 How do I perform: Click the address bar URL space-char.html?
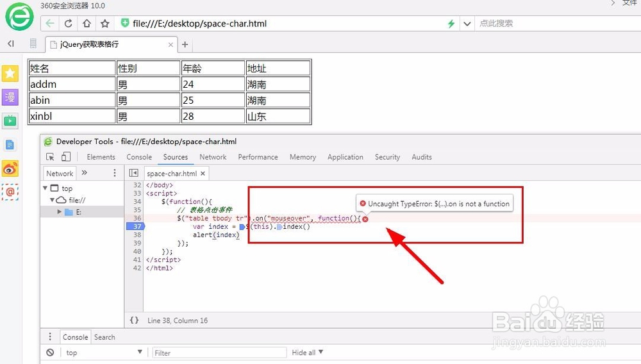tap(199, 23)
